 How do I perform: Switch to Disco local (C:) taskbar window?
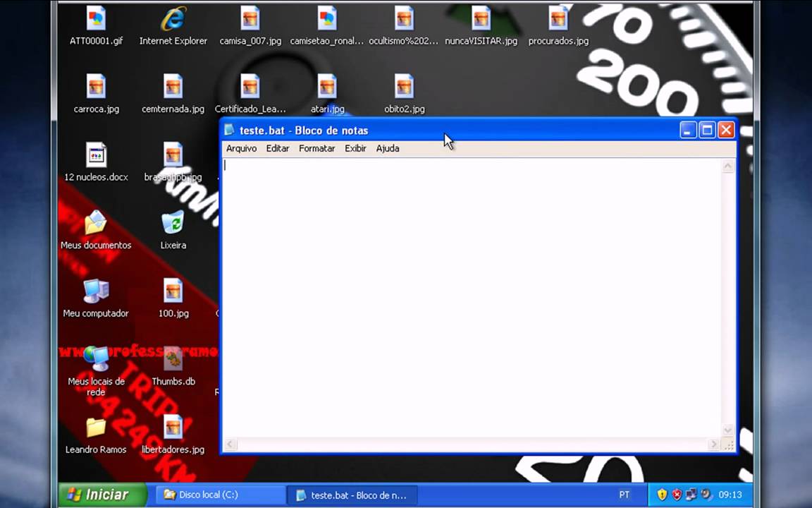pos(221,495)
